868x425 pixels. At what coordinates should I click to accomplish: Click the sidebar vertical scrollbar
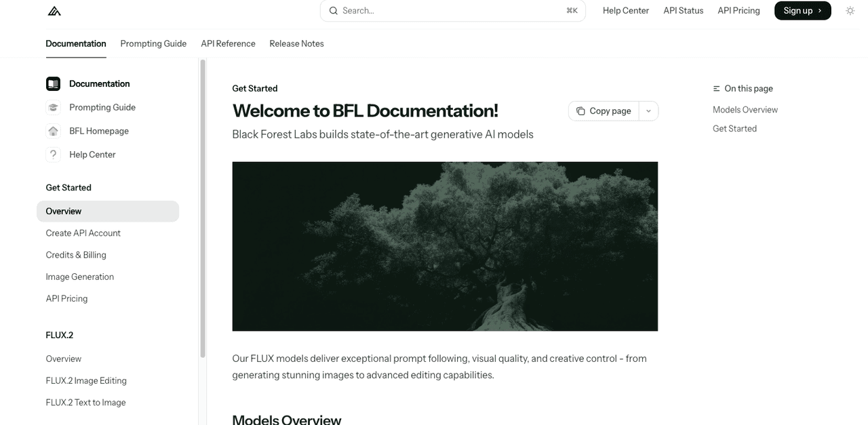tap(202, 209)
